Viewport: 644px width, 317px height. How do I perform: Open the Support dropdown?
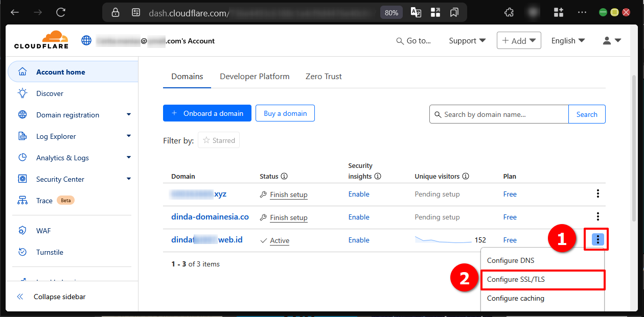(467, 41)
